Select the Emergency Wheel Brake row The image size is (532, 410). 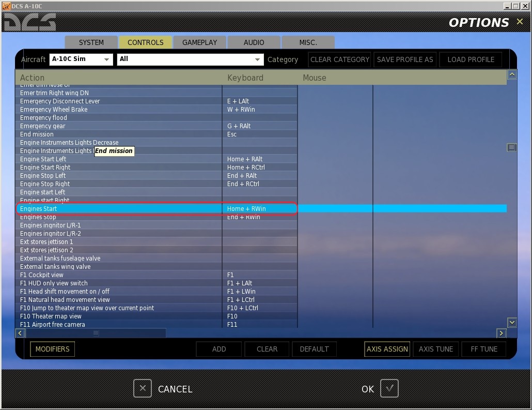[x=157, y=110]
